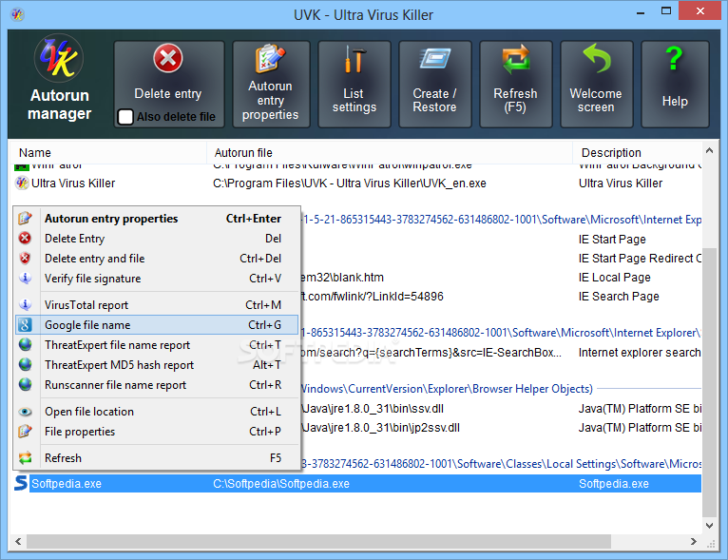Click UVK icon in title bar
This screenshot has height=560, width=728.
[x=18, y=15]
